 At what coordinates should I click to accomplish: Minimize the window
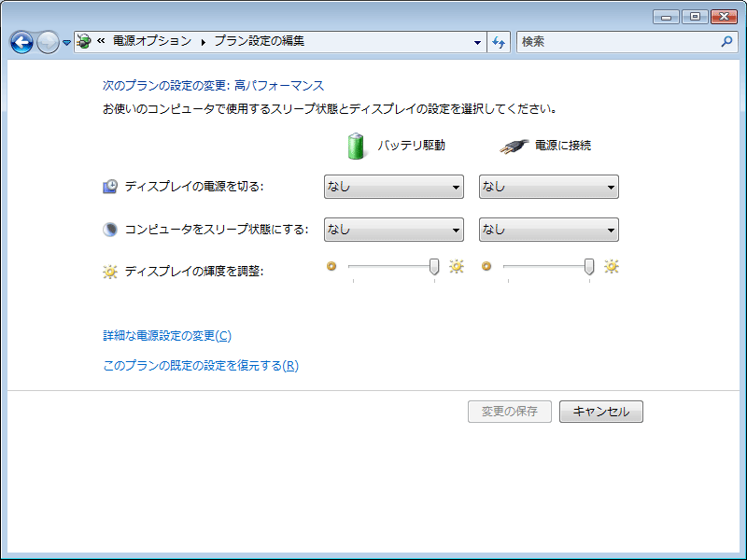coord(666,17)
